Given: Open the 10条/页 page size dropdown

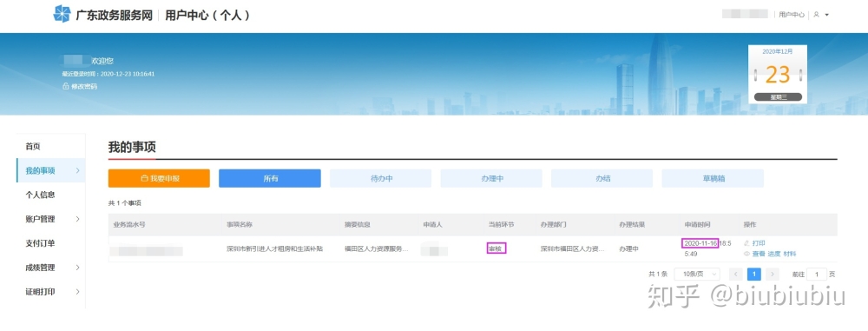Looking at the screenshot, I should [697, 274].
